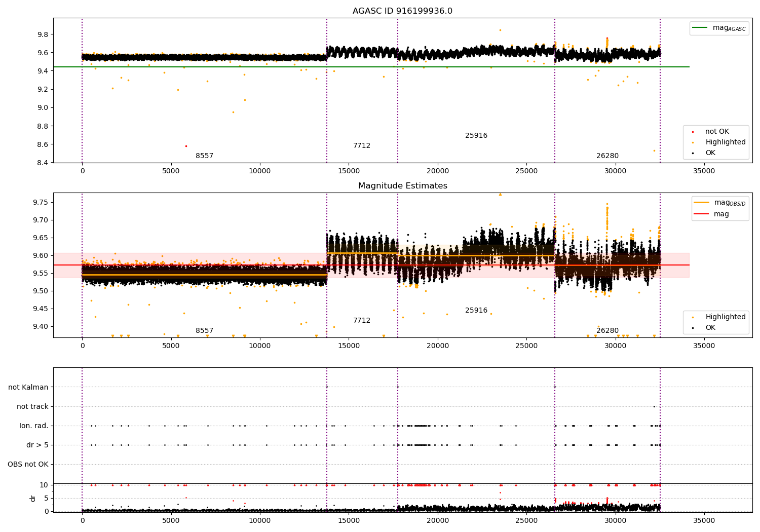This screenshot has width=760, height=532.
Task: Click observation label 8557 in top plot
Action: click(x=205, y=156)
